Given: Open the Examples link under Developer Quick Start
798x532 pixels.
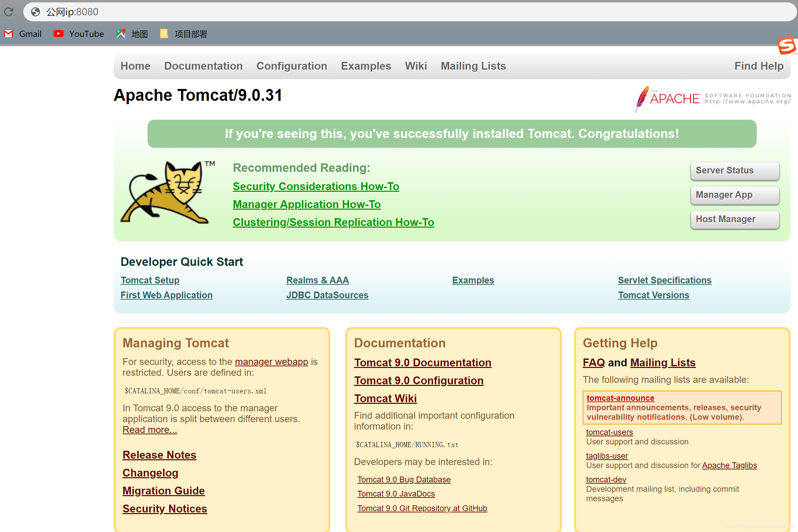Looking at the screenshot, I should click(x=473, y=280).
